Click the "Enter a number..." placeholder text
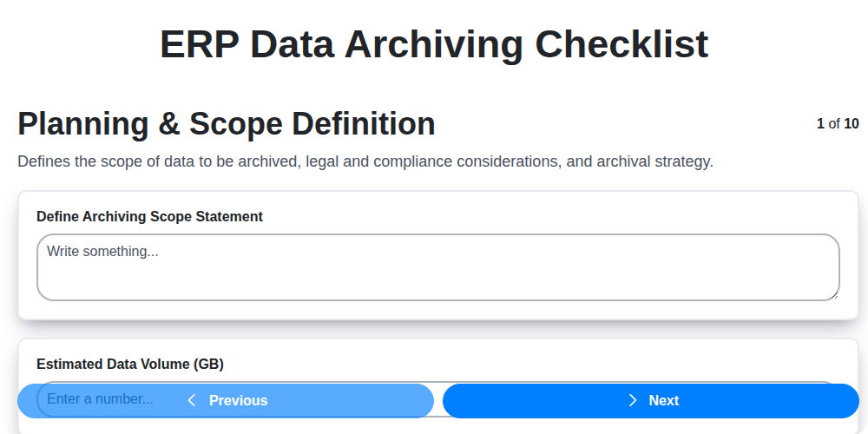Viewport: 868px width, 434px height. [x=100, y=399]
